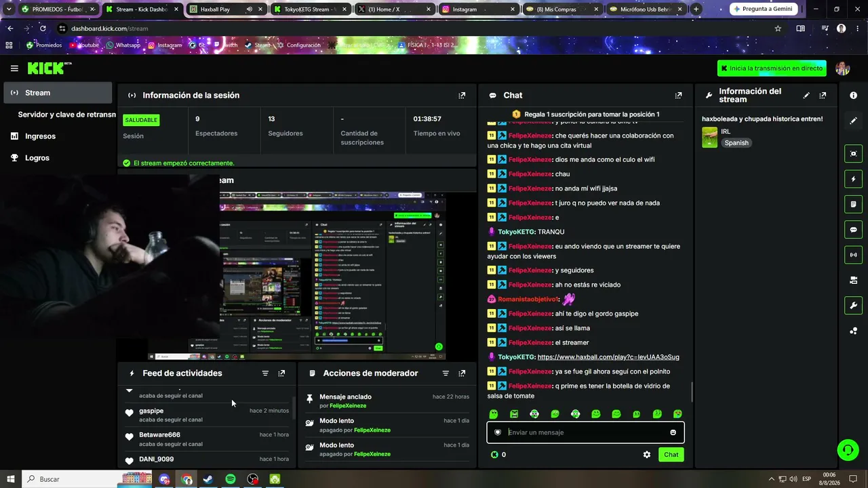Select the last heart-eyes emote above message box

677,414
